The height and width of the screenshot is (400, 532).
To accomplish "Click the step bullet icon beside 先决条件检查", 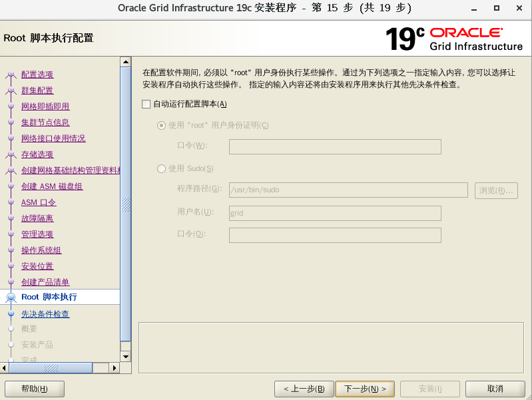I will [11, 314].
